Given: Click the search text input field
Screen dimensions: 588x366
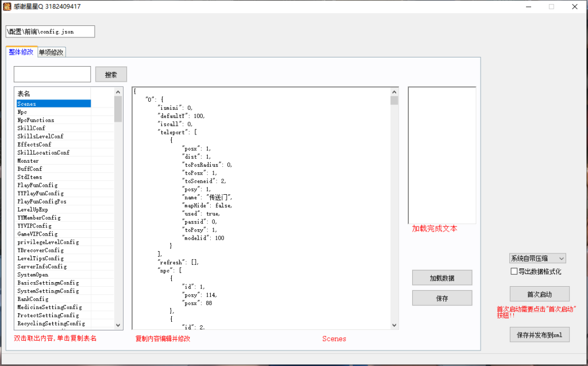Looking at the screenshot, I should (52, 74).
